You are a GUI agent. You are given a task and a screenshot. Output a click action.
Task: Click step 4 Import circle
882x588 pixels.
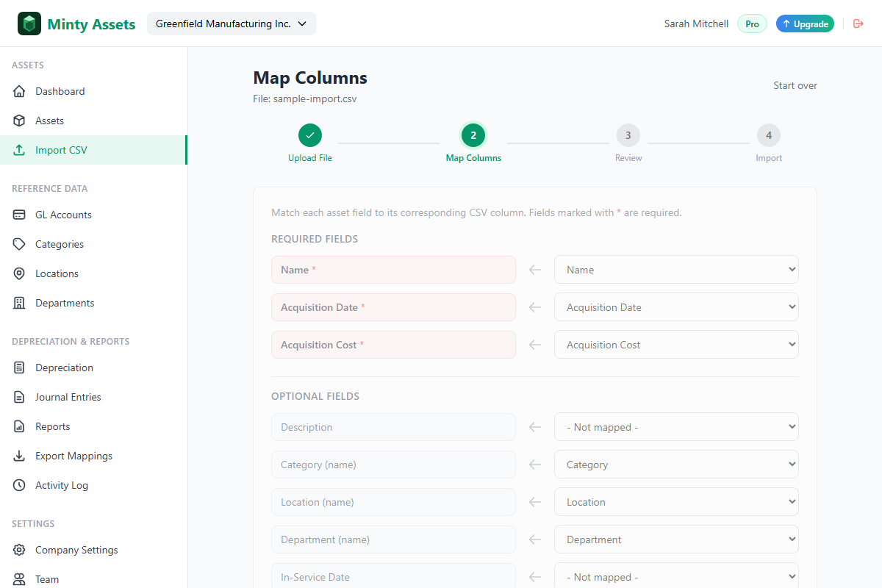pos(769,135)
